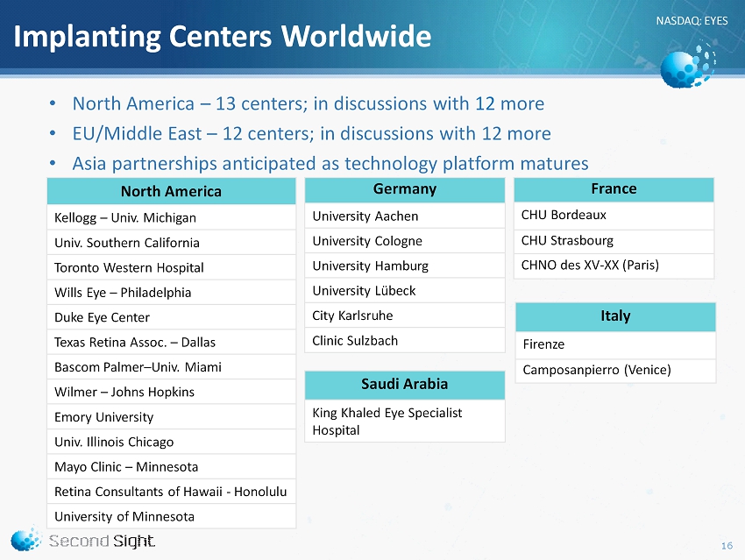
Task: Select the 'City Karlsruhe' cell
Action: point(405,315)
